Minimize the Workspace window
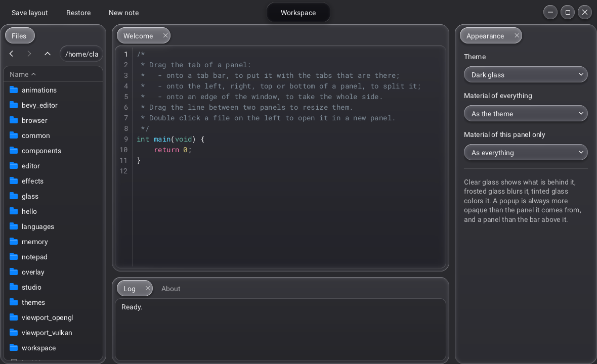The height and width of the screenshot is (364, 597). point(550,12)
